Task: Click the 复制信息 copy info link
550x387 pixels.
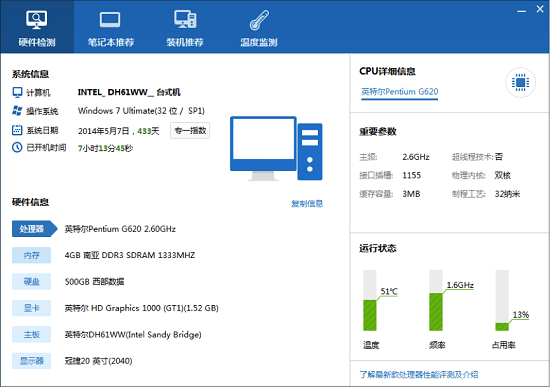Action: [x=307, y=203]
